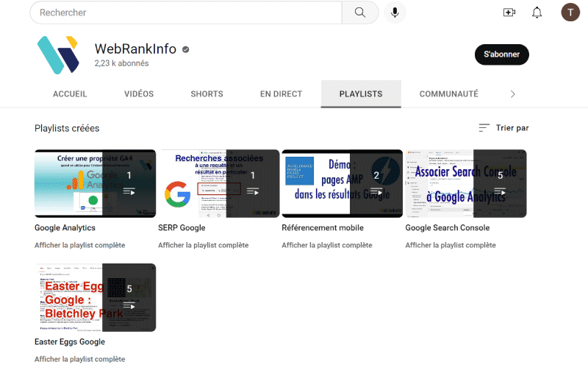Click the verified badge next to WebRankInfo
This screenshot has height=390, width=588.
click(x=186, y=49)
